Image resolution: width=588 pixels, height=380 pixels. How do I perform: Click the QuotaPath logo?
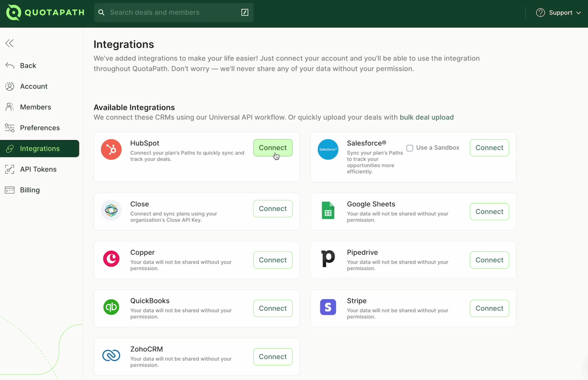(45, 12)
